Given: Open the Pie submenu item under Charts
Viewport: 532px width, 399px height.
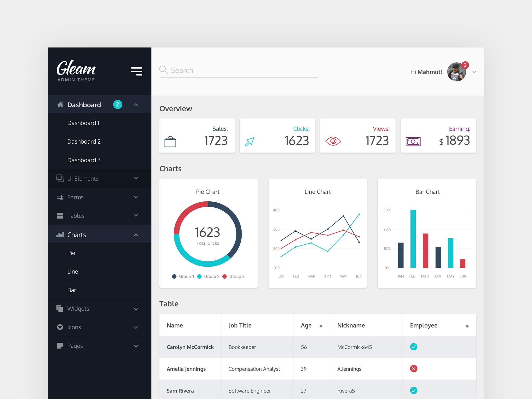Looking at the screenshot, I should point(71,253).
